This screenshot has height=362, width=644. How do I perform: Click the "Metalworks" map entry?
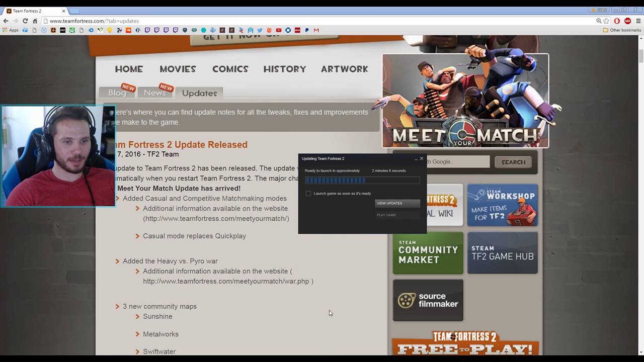click(x=160, y=334)
